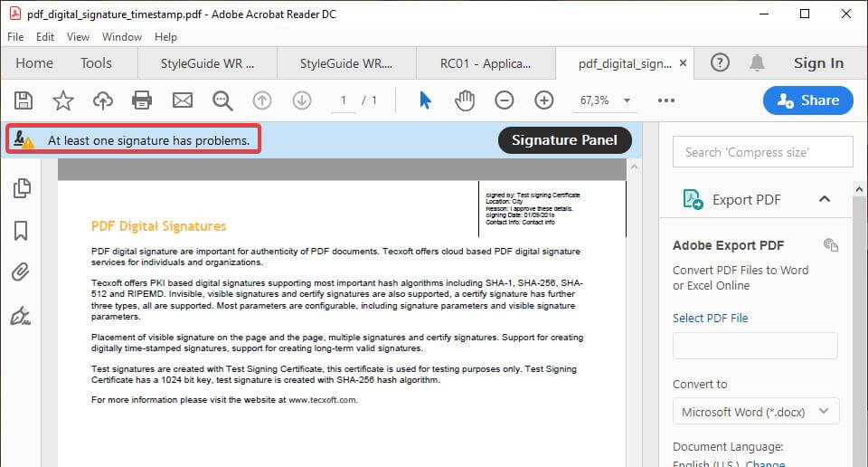Click the page number input field
The height and width of the screenshot is (467, 868).
coord(344,100)
